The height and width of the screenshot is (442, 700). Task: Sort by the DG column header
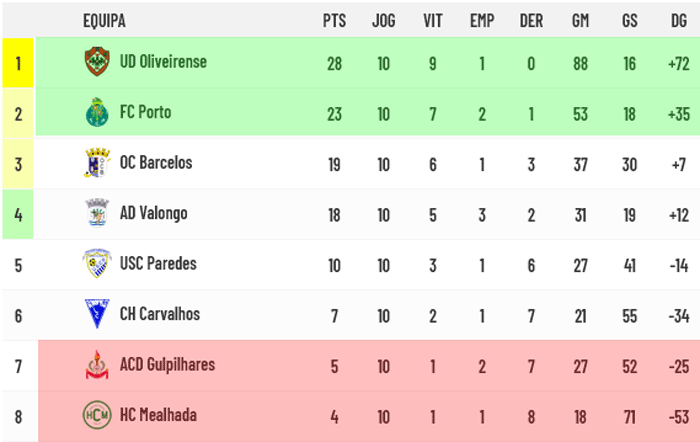[x=679, y=21]
